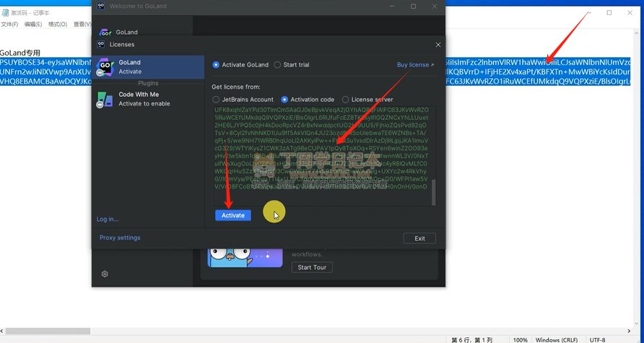
Task: Click Notepad scroll right arrow
Action: coord(629,331)
